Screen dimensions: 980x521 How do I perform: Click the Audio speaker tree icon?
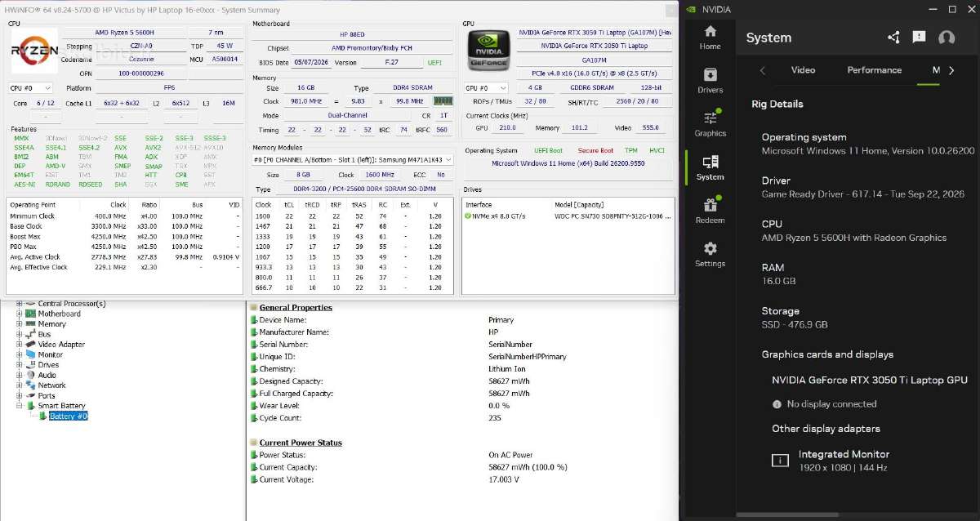(30, 375)
